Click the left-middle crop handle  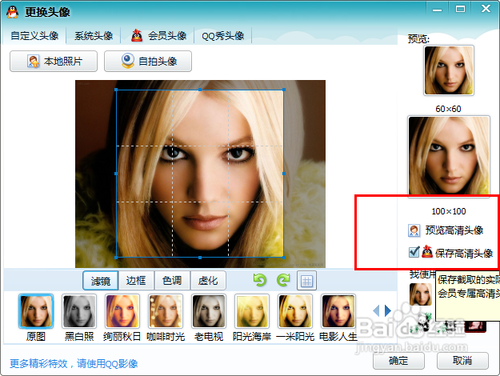click(116, 174)
